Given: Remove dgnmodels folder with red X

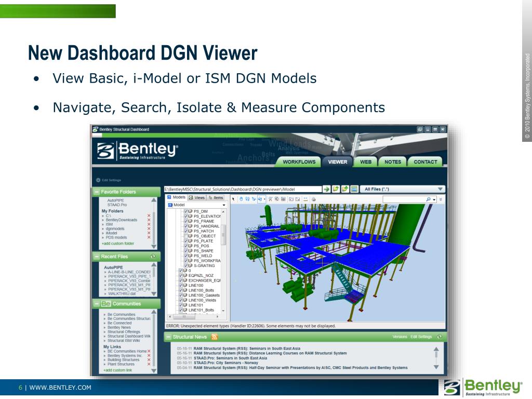Looking at the screenshot, I should [149, 229].
